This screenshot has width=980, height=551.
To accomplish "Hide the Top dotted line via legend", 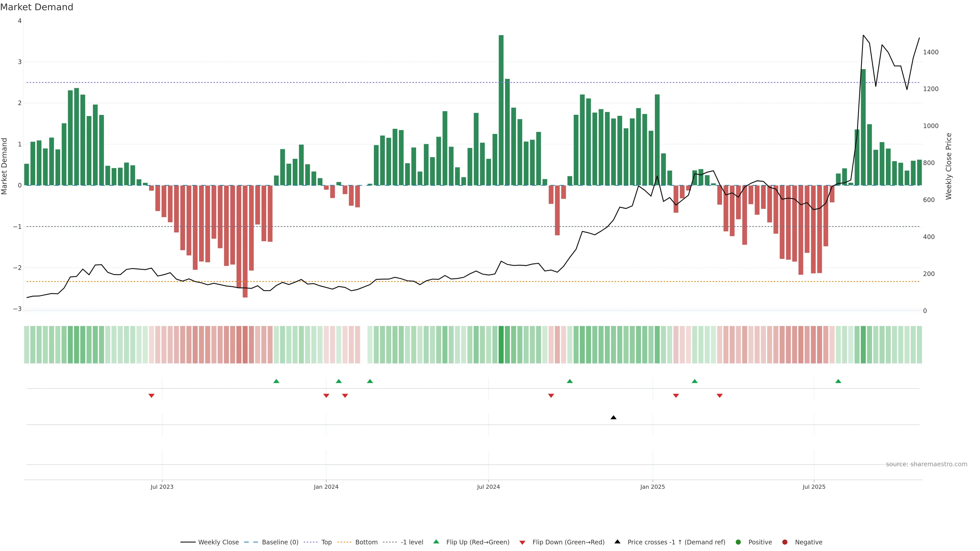I will pos(326,542).
